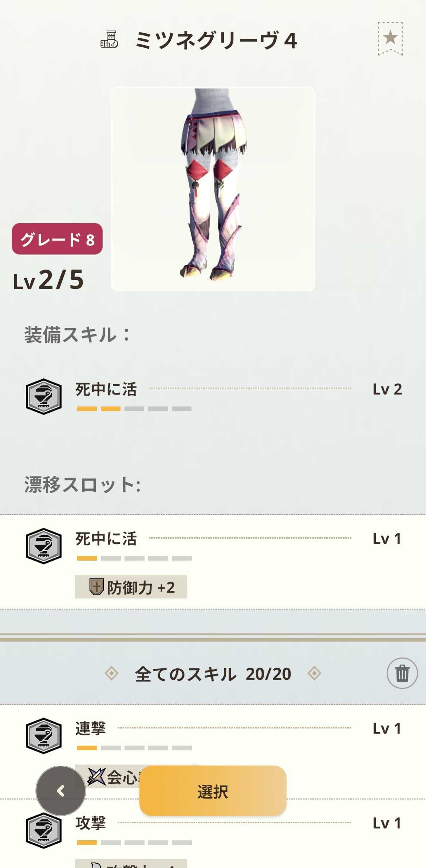
Task: Tap the グレード 8 grade badge
Action: click(57, 239)
